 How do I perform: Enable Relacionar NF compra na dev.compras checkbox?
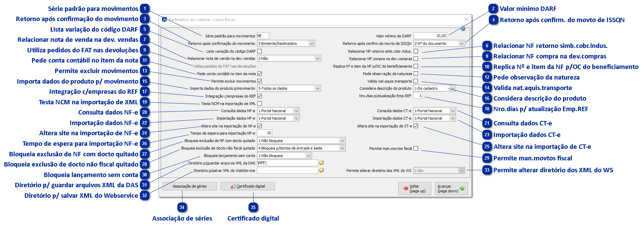pyautogui.click(x=416, y=59)
